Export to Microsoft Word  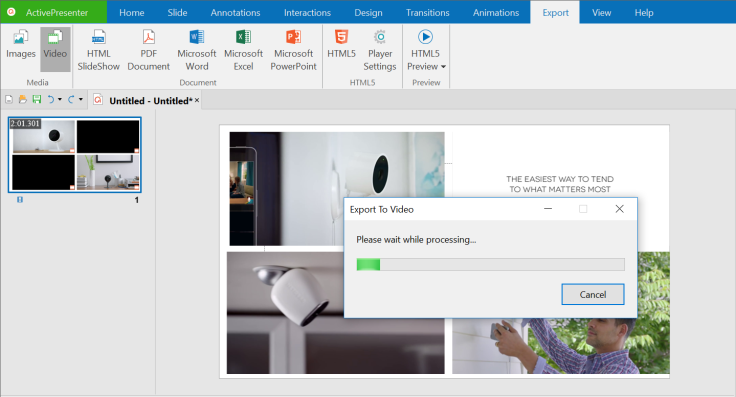point(197,50)
